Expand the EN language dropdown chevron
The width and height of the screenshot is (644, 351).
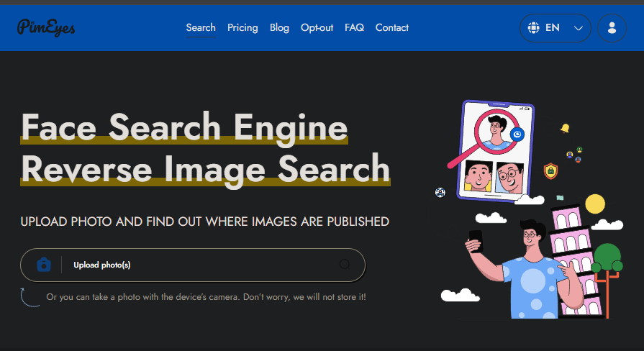click(579, 28)
